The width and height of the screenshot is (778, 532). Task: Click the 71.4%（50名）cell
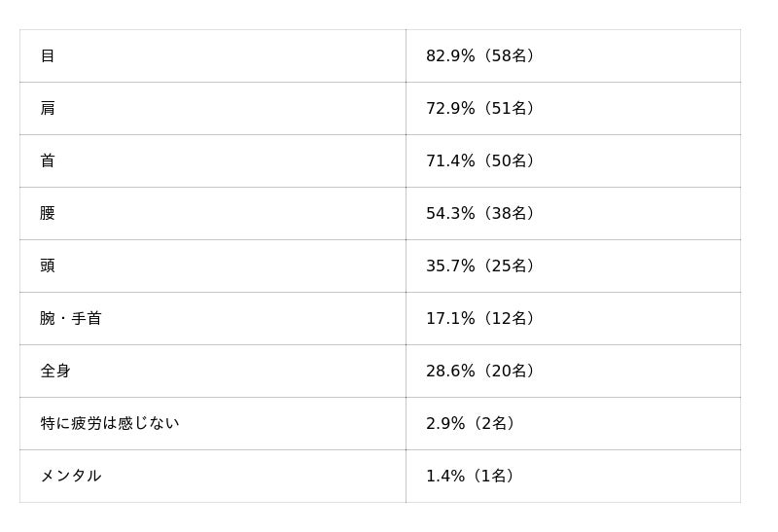(x=480, y=161)
